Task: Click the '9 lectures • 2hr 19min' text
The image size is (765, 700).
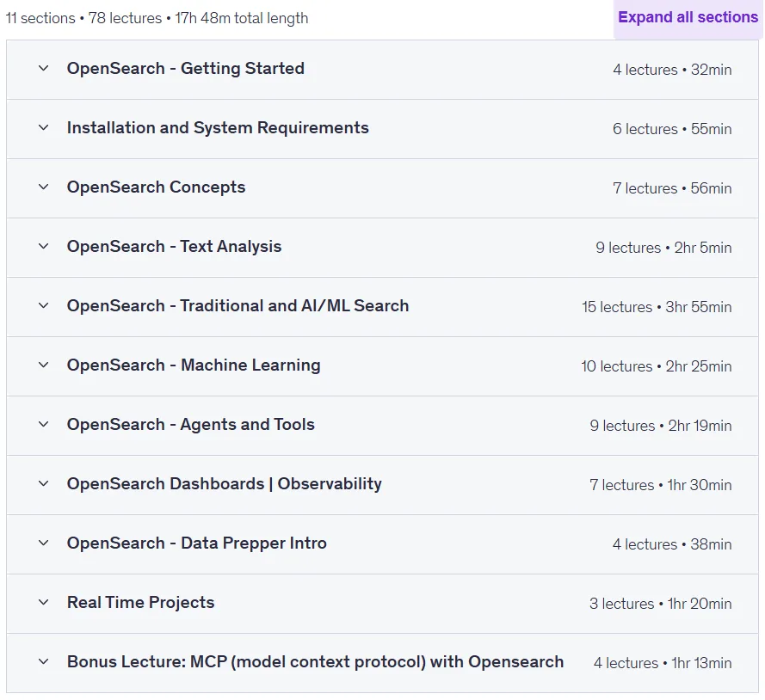Action: click(661, 426)
